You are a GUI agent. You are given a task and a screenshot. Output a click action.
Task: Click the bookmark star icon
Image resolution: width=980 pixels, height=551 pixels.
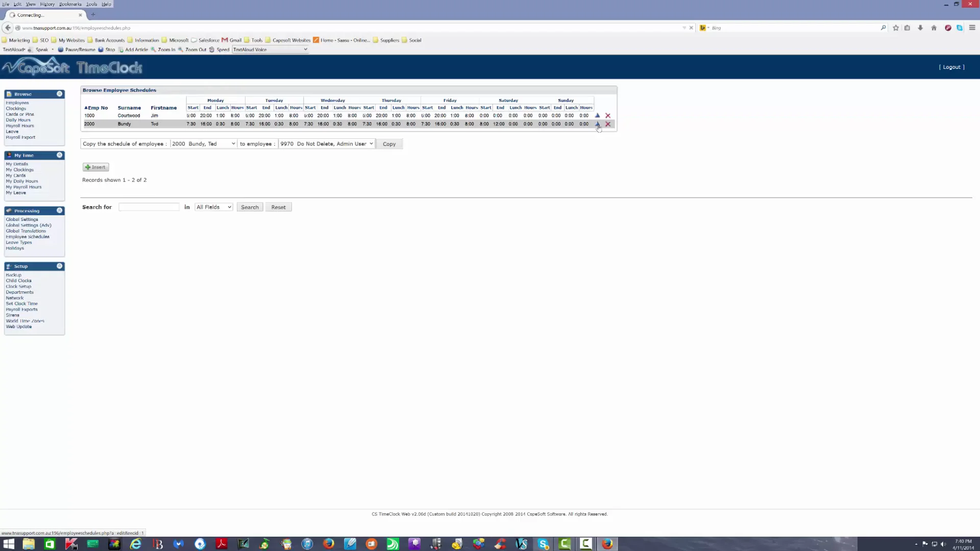click(896, 28)
